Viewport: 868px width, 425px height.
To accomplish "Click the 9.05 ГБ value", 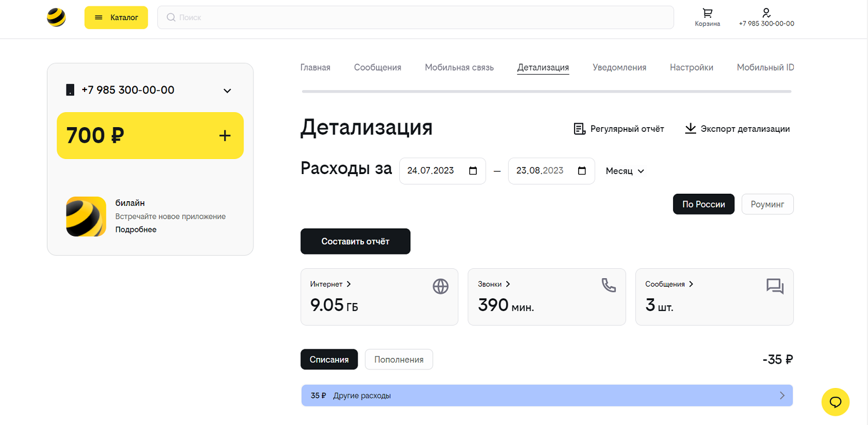I will click(x=334, y=305).
